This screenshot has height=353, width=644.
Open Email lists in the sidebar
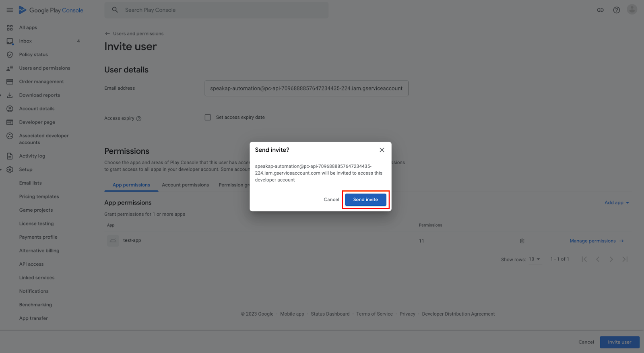(x=31, y=183)
